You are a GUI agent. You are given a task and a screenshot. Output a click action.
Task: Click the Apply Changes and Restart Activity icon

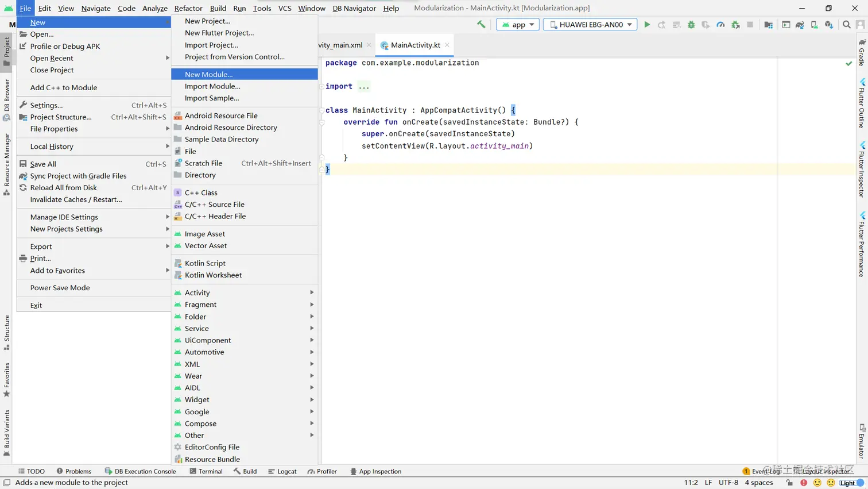(661, 25)
